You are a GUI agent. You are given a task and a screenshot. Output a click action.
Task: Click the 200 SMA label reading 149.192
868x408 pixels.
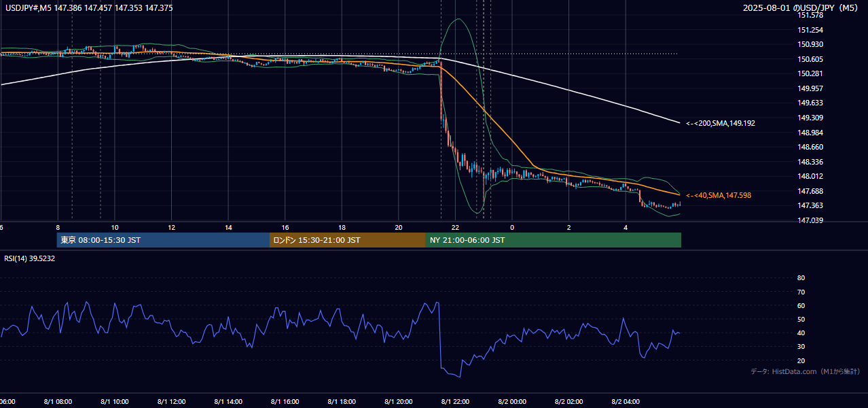[x=721, y=123]
